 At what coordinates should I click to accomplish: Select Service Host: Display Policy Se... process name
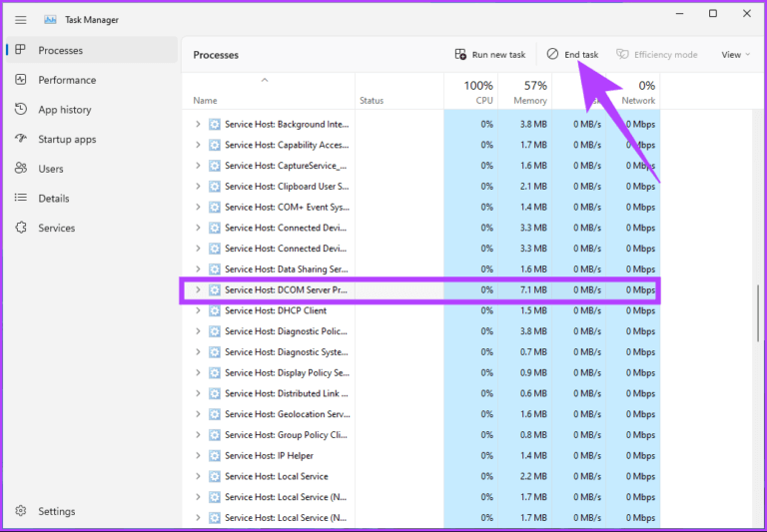(x=288, y=372)
